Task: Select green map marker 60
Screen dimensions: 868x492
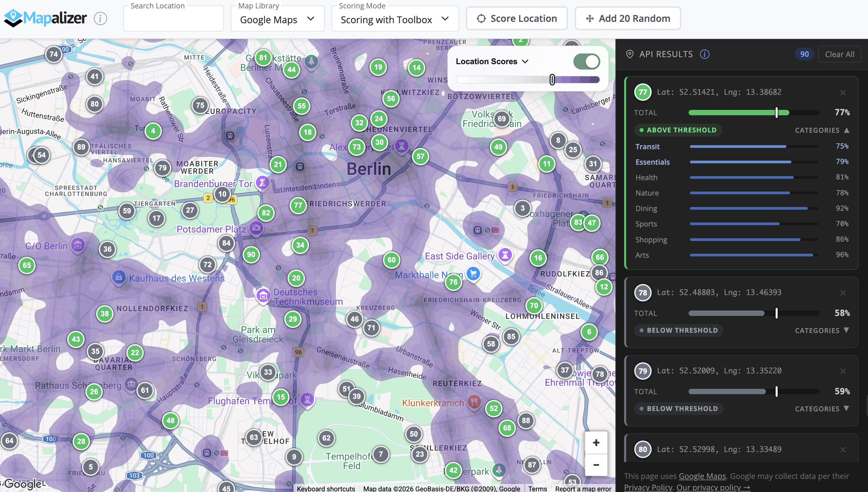Action: tap(391, 260)
